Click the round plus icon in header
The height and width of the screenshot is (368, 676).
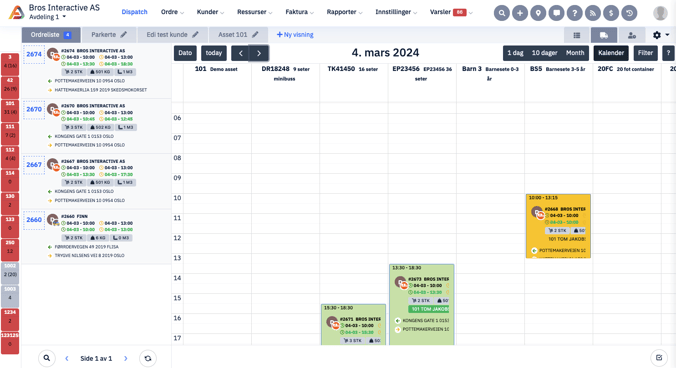tap(520, 13)
